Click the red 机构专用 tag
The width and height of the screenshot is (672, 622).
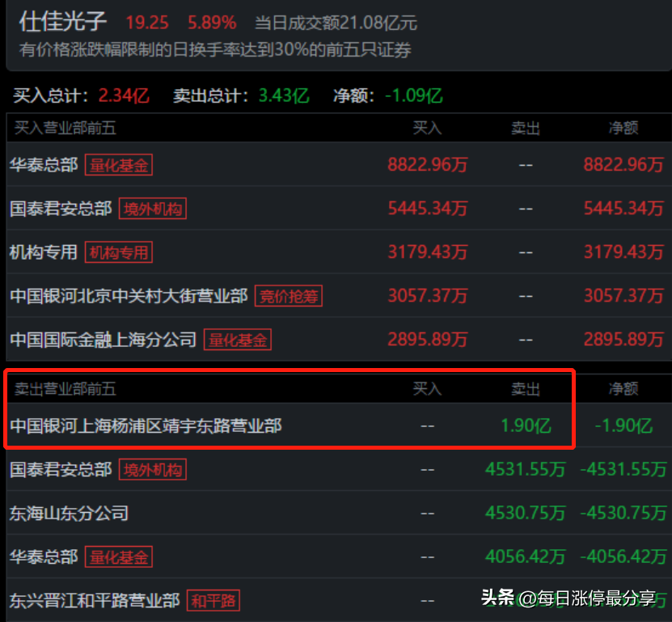pyautogui.click(x=119, y=252)
